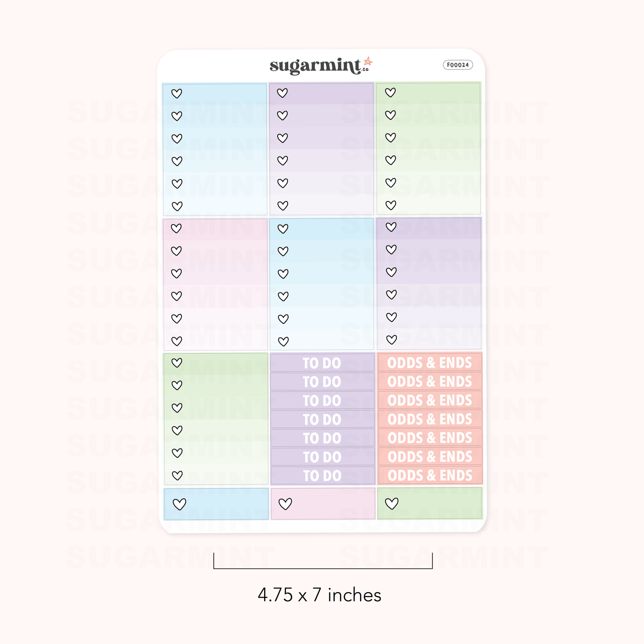Screen dimensions: 644x644
Task: Tick the last heart in the top-center purple box
Action: pos(283,206)
